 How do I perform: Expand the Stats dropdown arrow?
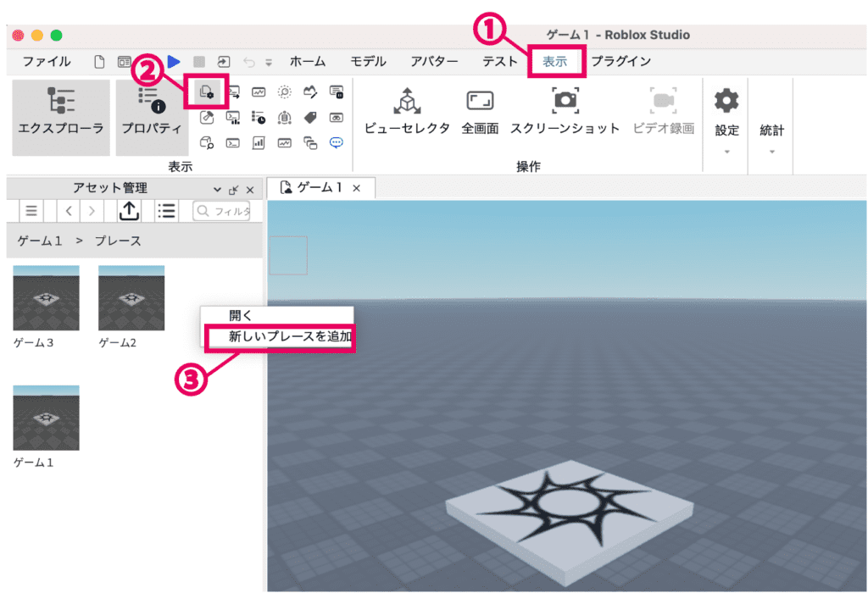[x=771, y=152]
